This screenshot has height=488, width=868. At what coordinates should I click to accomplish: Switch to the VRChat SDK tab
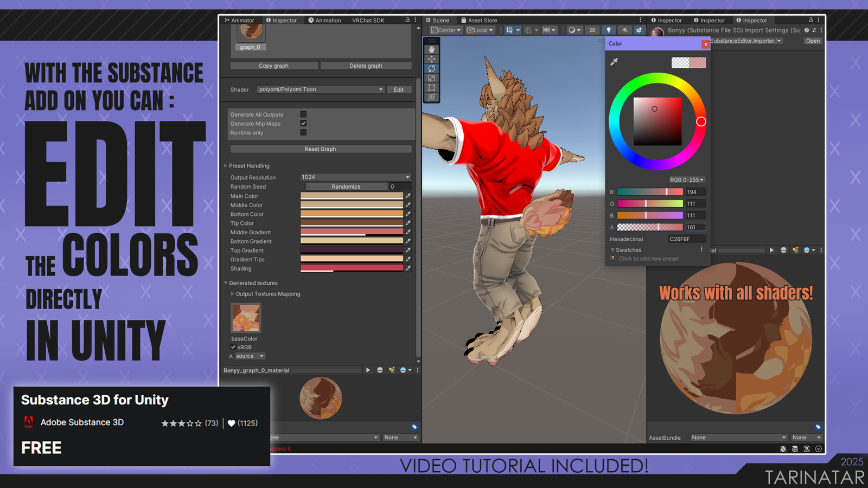coord(368,21)
